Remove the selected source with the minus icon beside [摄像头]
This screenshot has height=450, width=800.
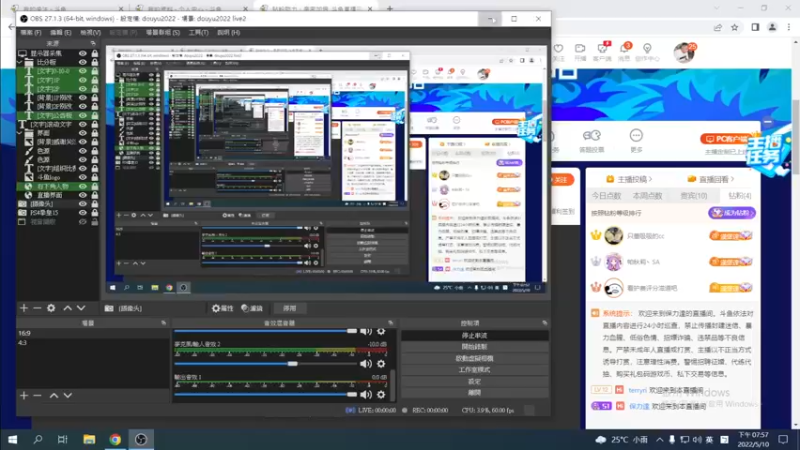click(37, 308)
